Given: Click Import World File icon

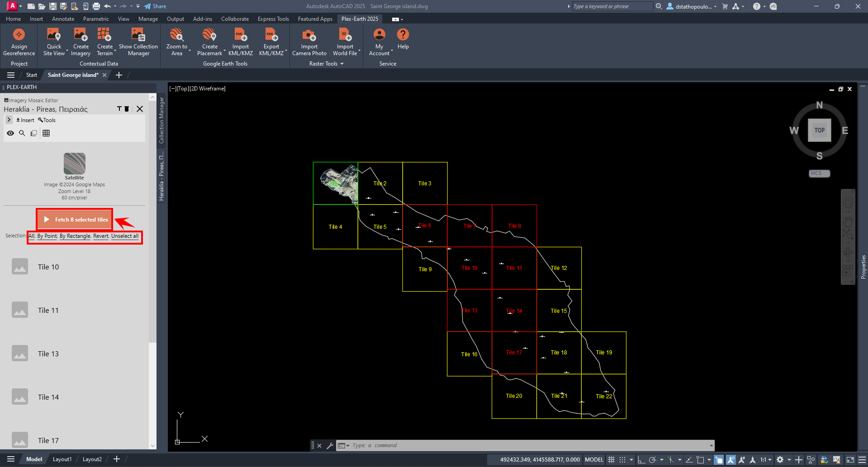Looking at the screenshot, I should pyautogui.click(x=345, y=35).
